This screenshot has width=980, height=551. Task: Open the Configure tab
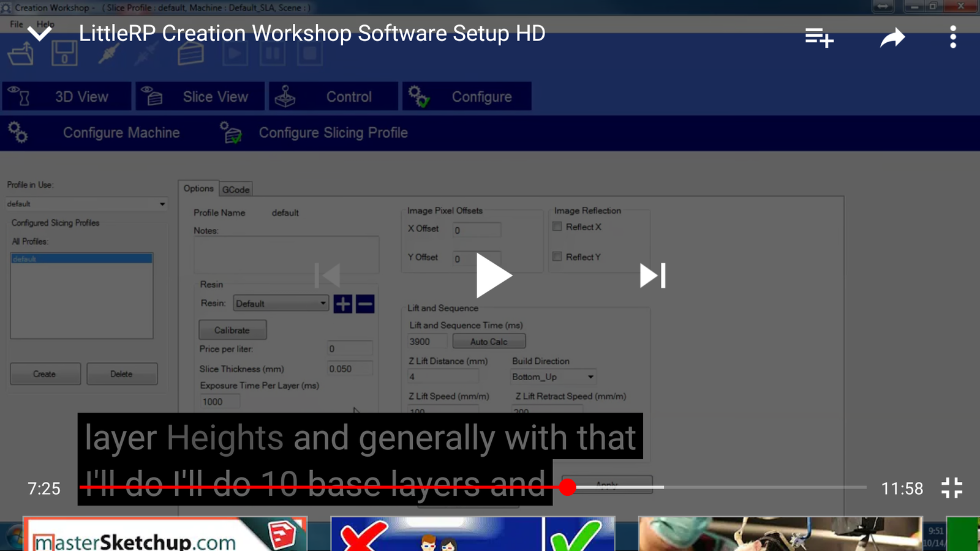pyautogui.click(x=467, y=97)
